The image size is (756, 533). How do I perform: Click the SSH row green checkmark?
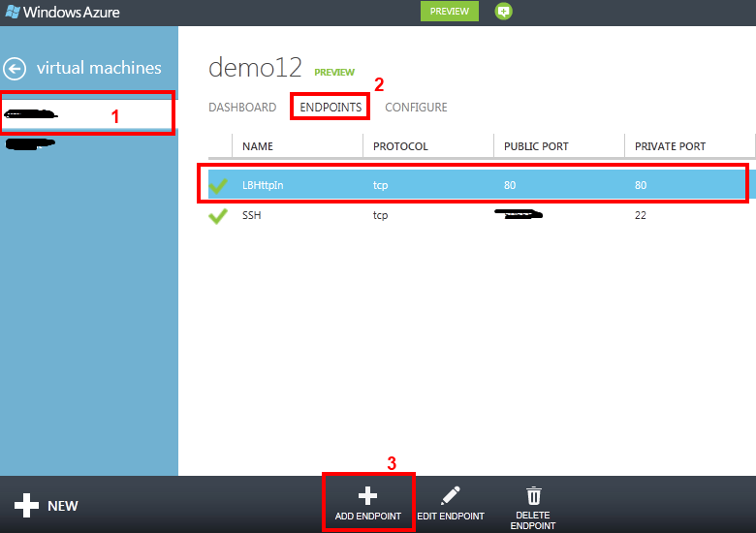(x=218, y=215)
